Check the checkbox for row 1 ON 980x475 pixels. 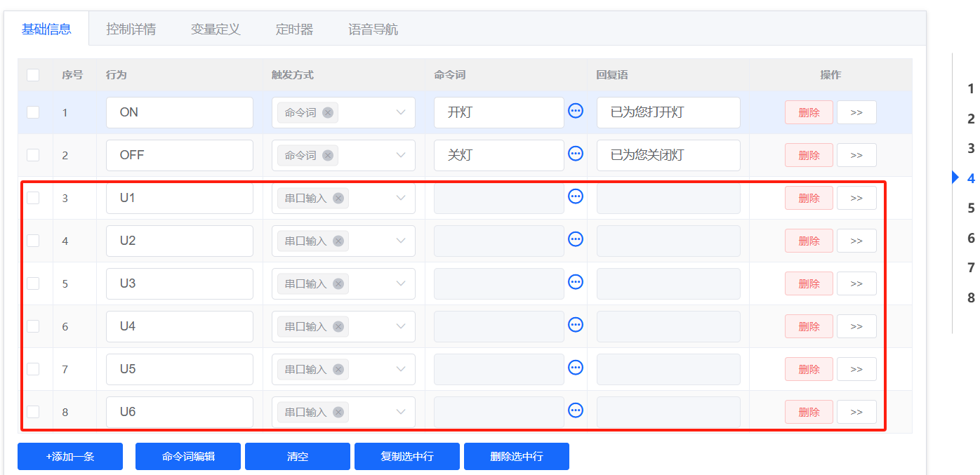(x=34, y=112)
